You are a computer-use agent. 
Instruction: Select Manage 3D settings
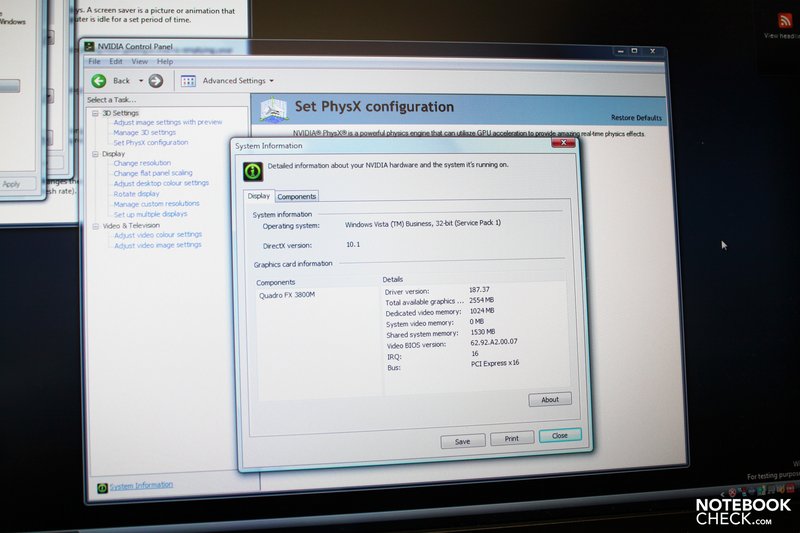tap(144, 132)
